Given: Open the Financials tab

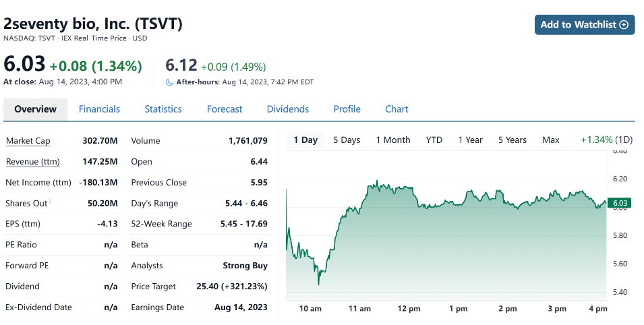Looking at the screenshot, I should pos(99,109).
